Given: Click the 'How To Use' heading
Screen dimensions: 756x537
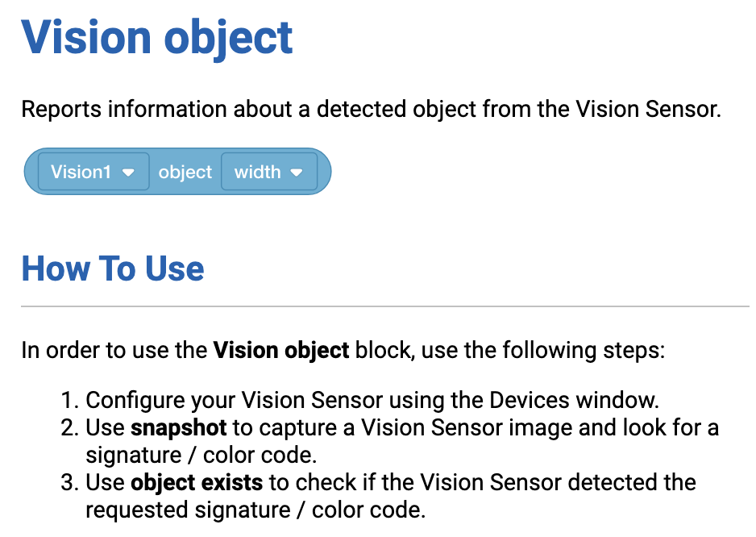Looking at the screenshot, I should tap(113, 268).
